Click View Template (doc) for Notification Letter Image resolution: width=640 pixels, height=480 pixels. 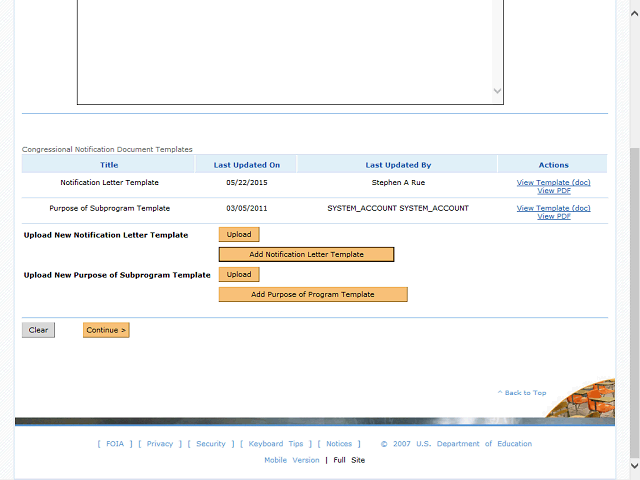tap(553, 182)
